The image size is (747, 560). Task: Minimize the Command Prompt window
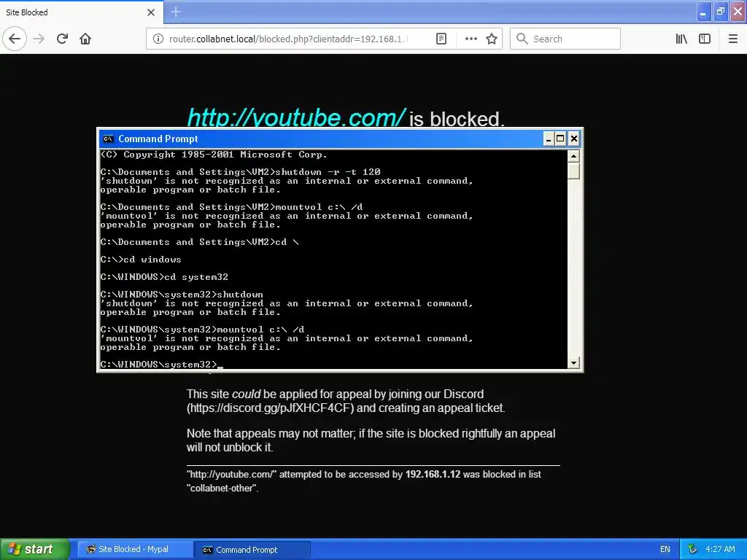(549, 139)
